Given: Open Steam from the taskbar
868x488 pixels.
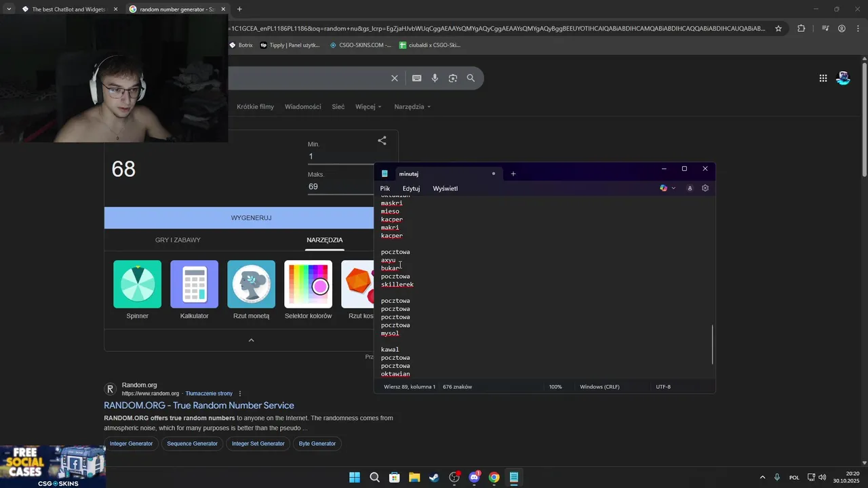Looking at the screenshot, I should coord(434,477).
